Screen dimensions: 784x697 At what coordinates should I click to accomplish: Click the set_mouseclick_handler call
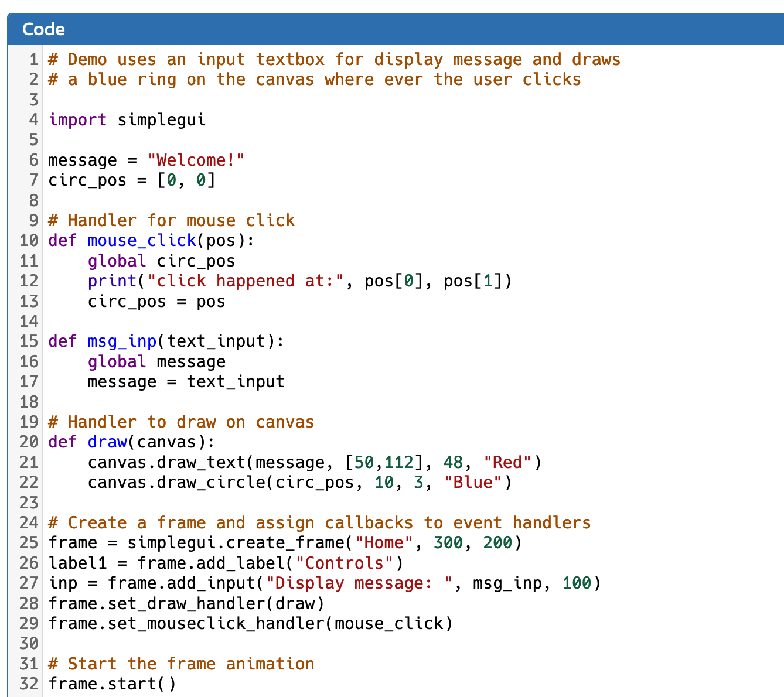tap(251, 623)
